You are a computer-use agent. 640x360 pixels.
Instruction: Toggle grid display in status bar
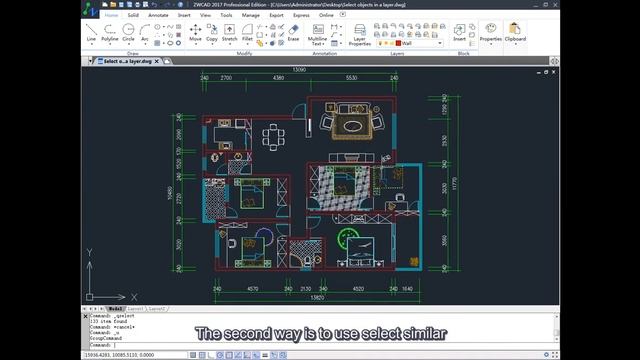(x=202, y=355)
